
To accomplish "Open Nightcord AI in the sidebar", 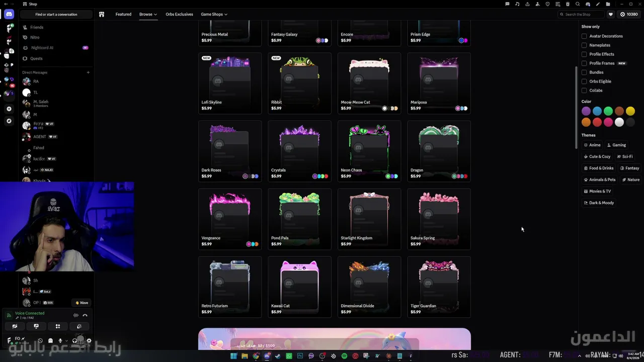I will pyautogui.click(x=56, y=48).
